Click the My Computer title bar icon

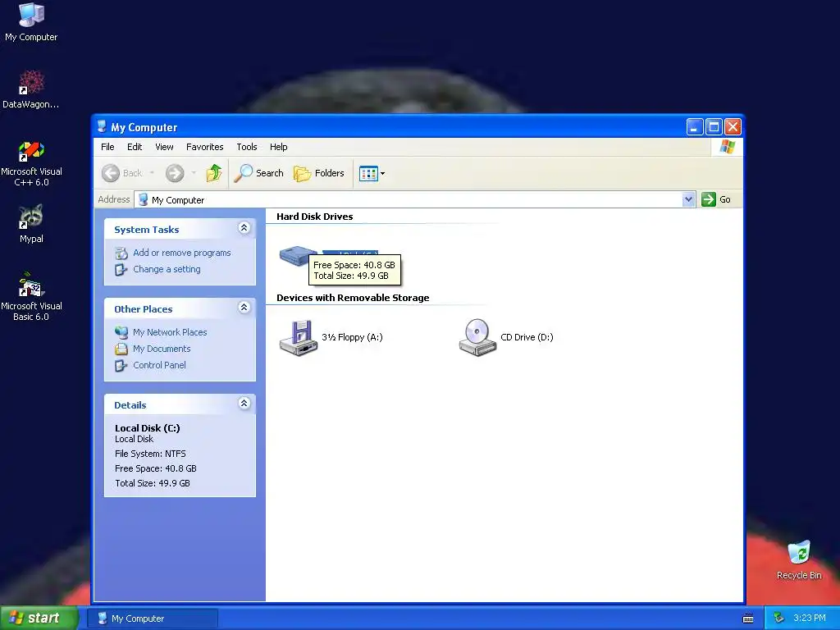pyautogui.click(x=101, y=127)
